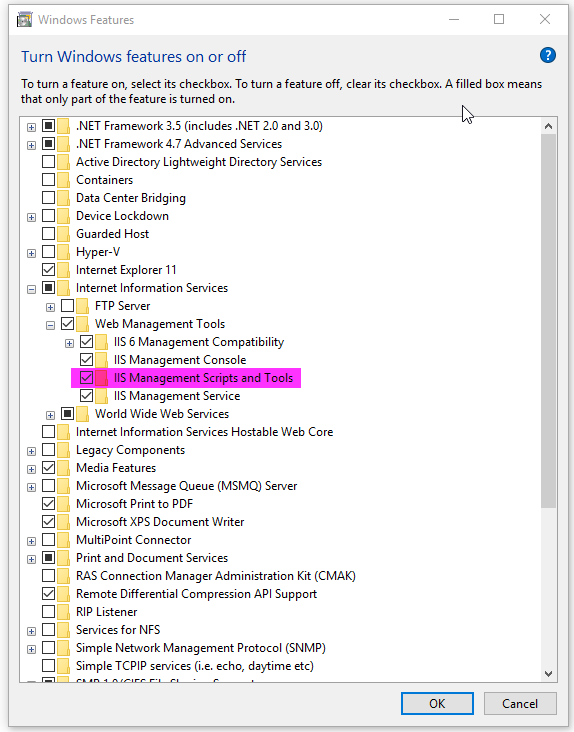Enable the Containers checkbox
This screenshot has height=732, width=574.
49,180
